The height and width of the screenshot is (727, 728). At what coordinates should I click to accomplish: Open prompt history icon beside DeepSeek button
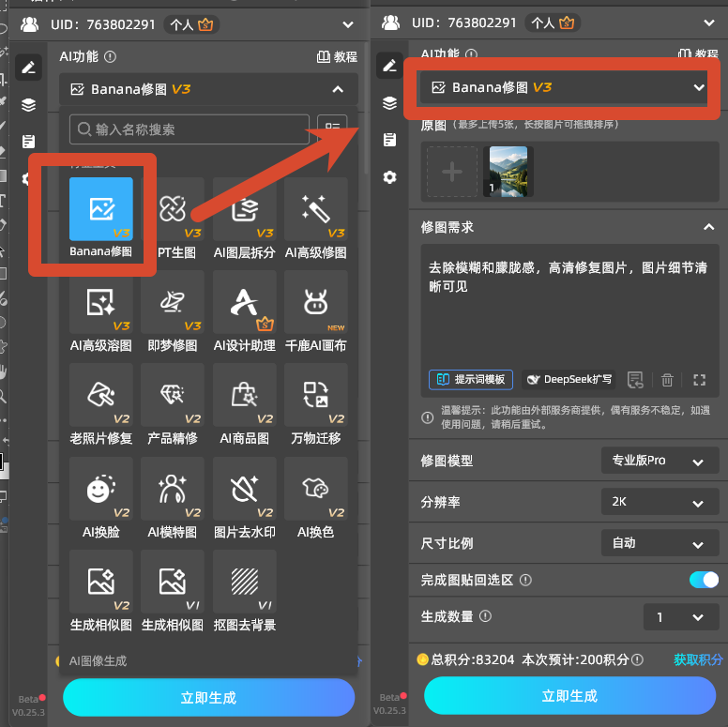(635, 380)
